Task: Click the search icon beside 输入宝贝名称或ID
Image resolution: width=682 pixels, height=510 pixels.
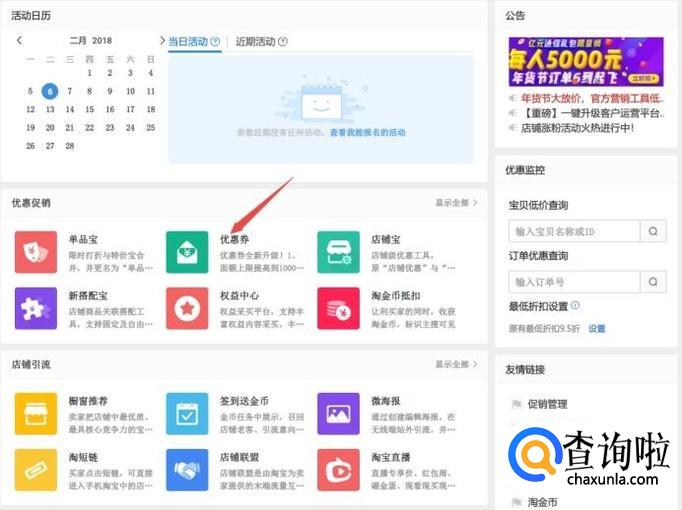Action: pos(653,231)
